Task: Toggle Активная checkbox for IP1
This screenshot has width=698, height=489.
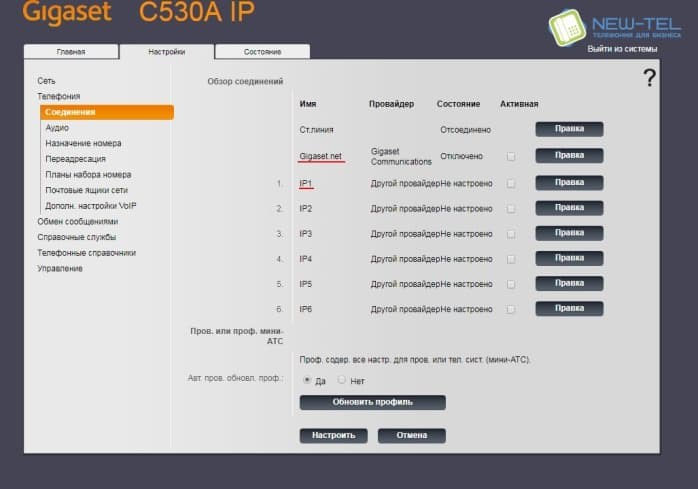Action: tap(511, 183)
